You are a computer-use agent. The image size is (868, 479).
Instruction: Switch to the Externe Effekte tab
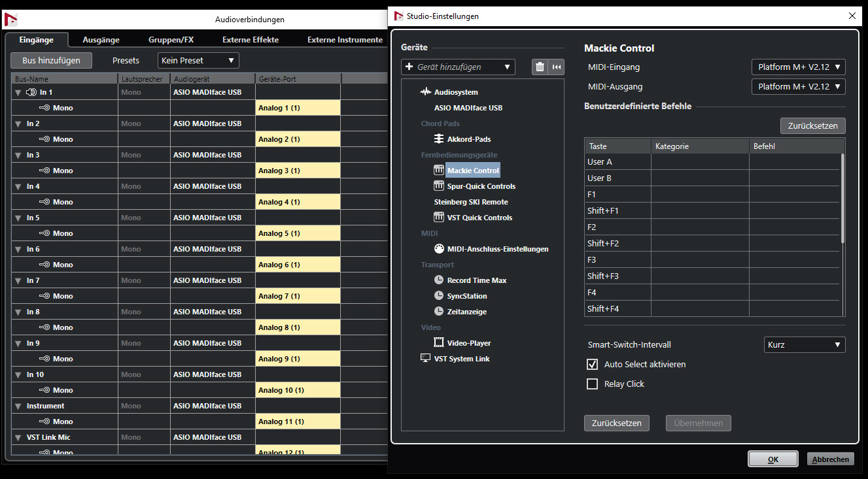point(251,40)
